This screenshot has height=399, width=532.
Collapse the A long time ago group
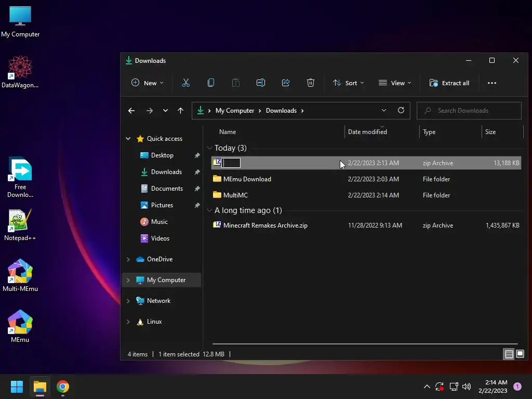pos(209,210)
